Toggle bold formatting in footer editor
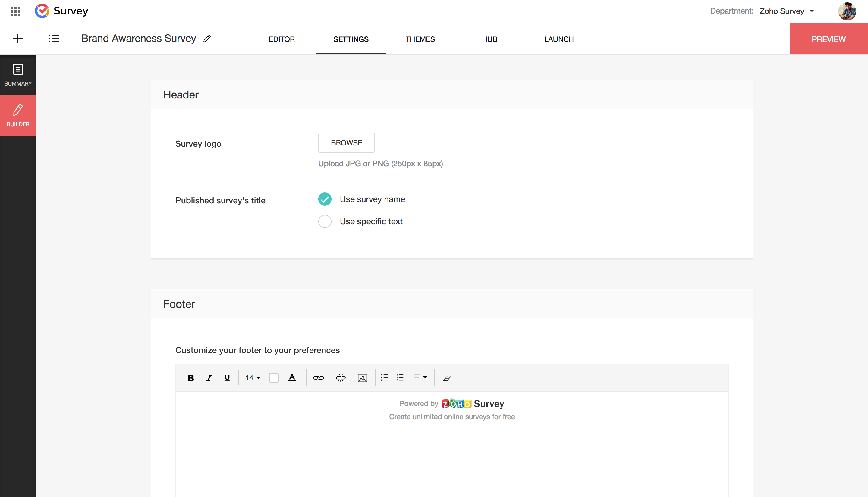 [x=191, y=378]
